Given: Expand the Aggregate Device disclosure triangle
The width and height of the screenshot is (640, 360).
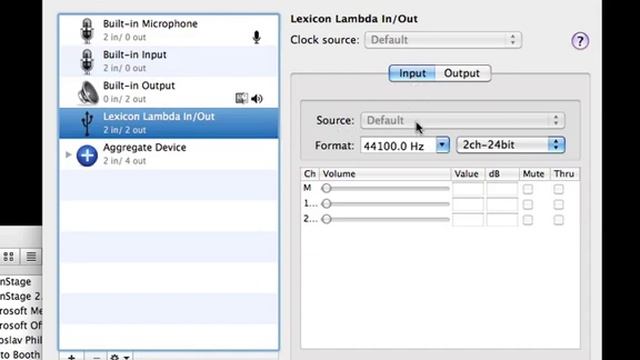Looking at the screenshot, I should 68,155.
